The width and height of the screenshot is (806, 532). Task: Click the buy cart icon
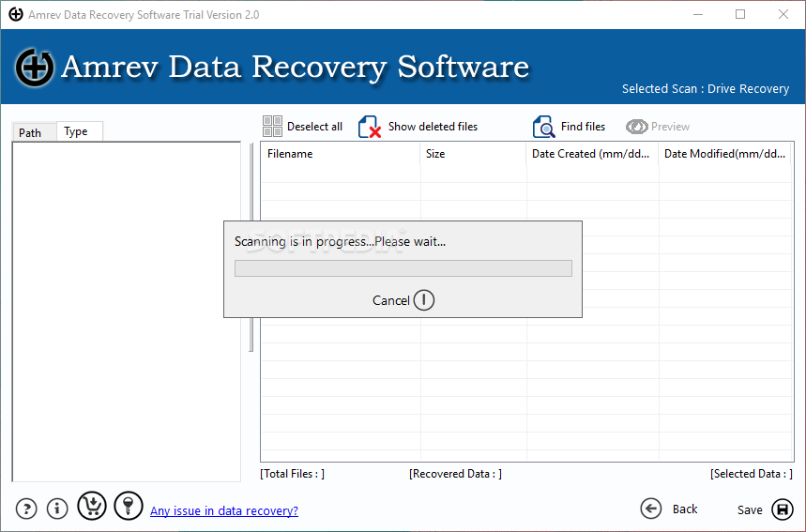coord(92,506)
